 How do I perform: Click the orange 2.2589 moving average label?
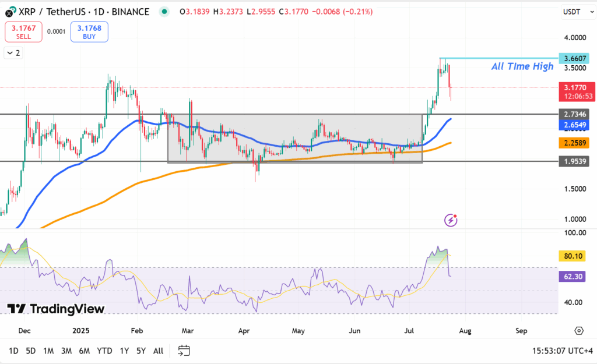tap(574, 143)
